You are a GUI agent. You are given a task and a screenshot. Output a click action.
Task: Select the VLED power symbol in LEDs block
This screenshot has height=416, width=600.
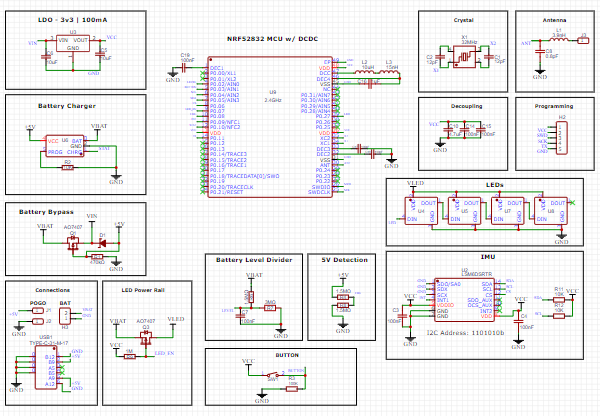pos(415,185)
